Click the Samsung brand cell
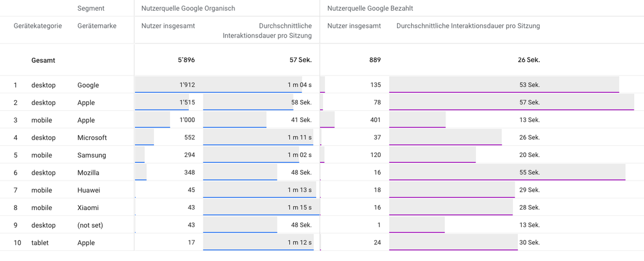 (x=92, y=155)
